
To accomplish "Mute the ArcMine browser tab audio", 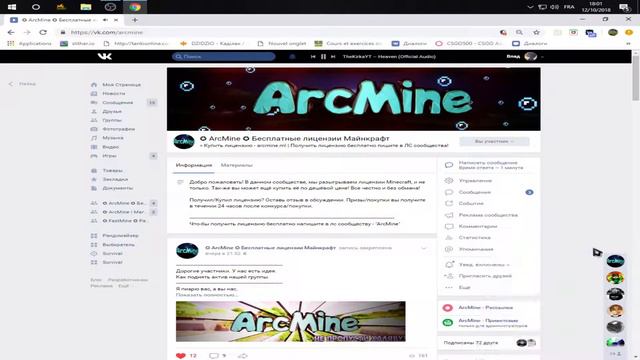I will click(x=105, y=20).
